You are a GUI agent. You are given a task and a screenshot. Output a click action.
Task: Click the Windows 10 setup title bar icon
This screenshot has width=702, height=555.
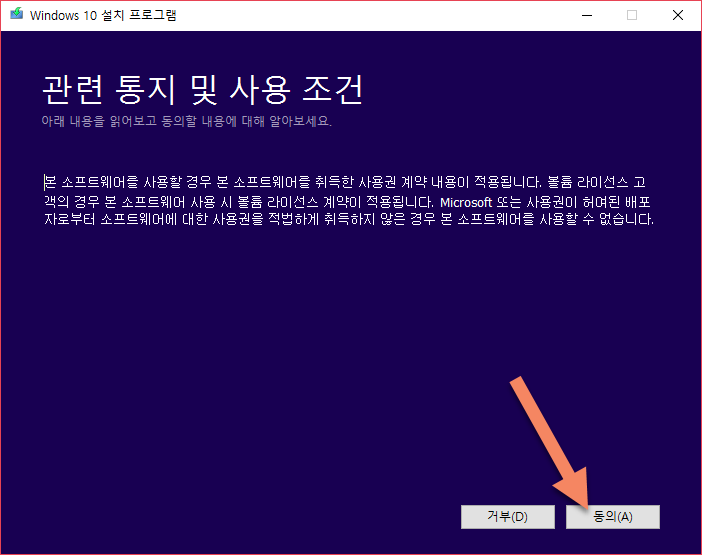17,14
